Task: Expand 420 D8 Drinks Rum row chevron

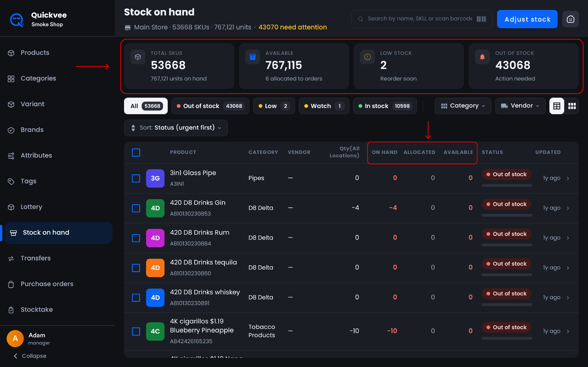Action: 568,238
